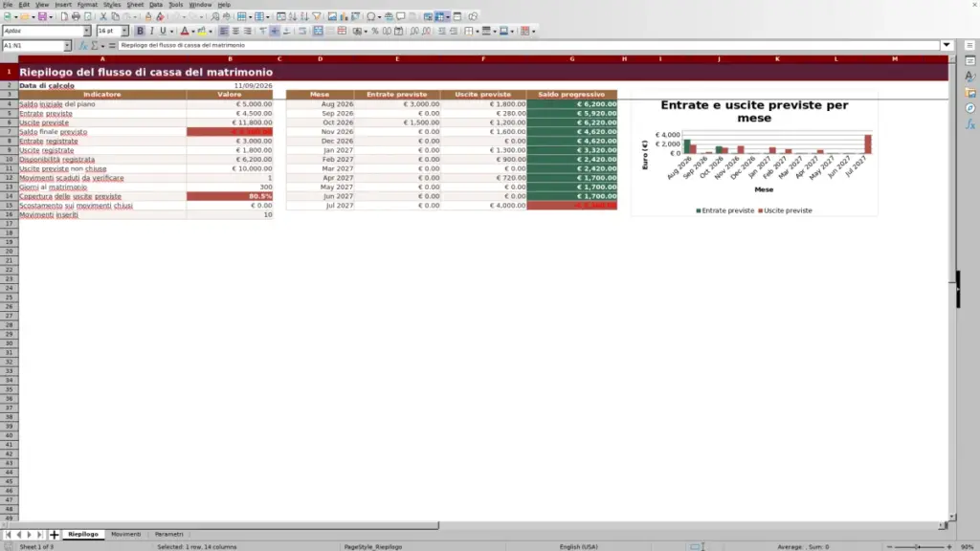Image resolution: width=980 pixels, height=551 pixels.
Task: Click the zoom slider handle
Action: click(918, 546)
